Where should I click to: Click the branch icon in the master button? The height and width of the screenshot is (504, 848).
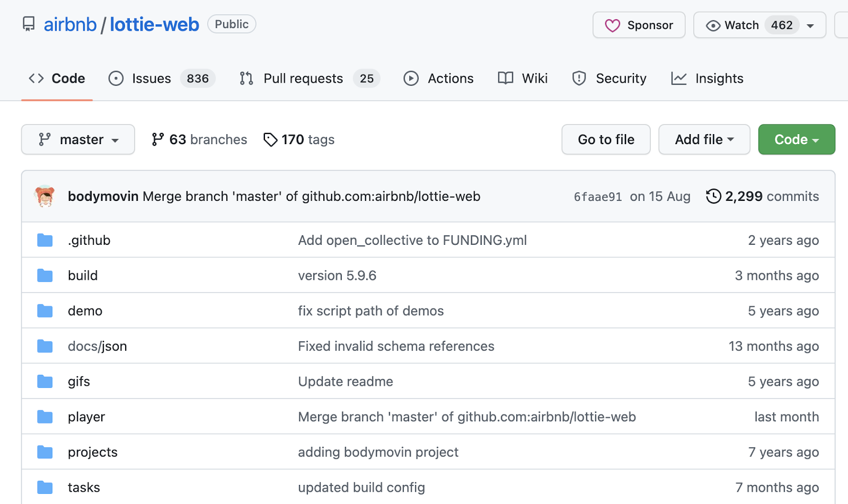45,139
